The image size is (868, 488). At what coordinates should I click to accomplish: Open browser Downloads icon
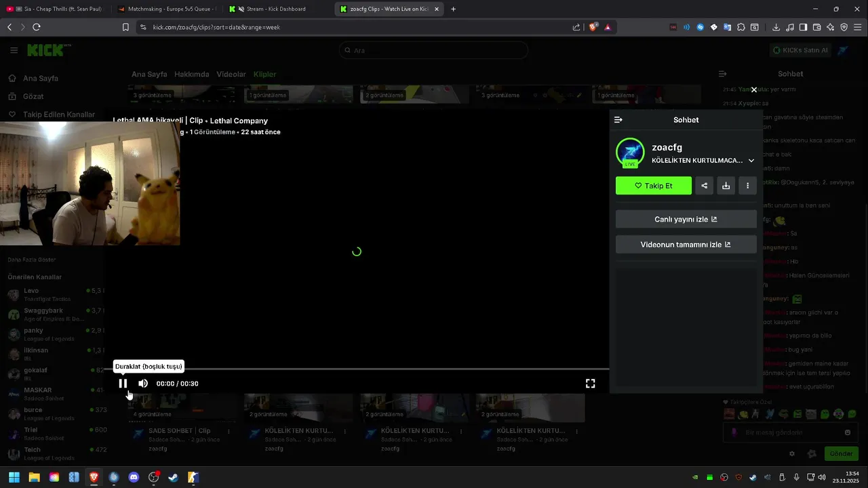(x=776, y=27)
